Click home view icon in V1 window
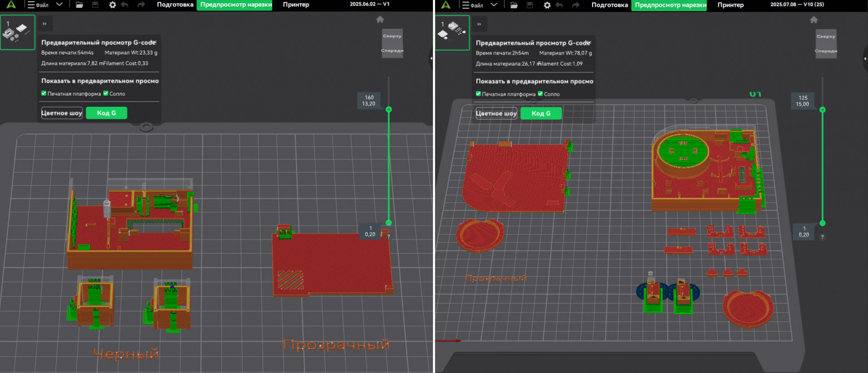 (380, 19)
